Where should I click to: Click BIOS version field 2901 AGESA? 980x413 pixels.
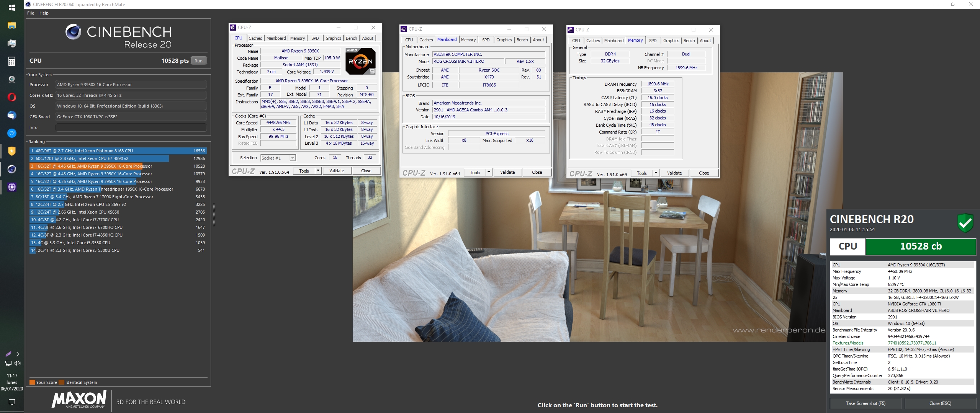pos(489,110)
